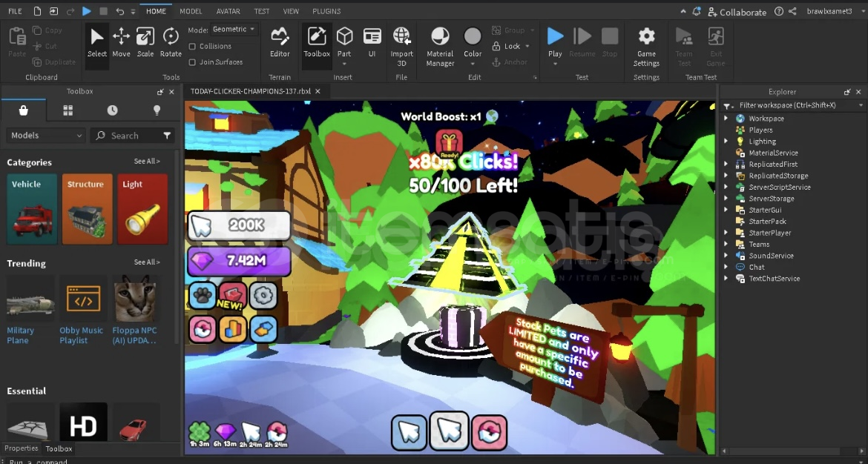
Task: Switch to the AVATAR ribbon tab
Action: pos(228,11)
